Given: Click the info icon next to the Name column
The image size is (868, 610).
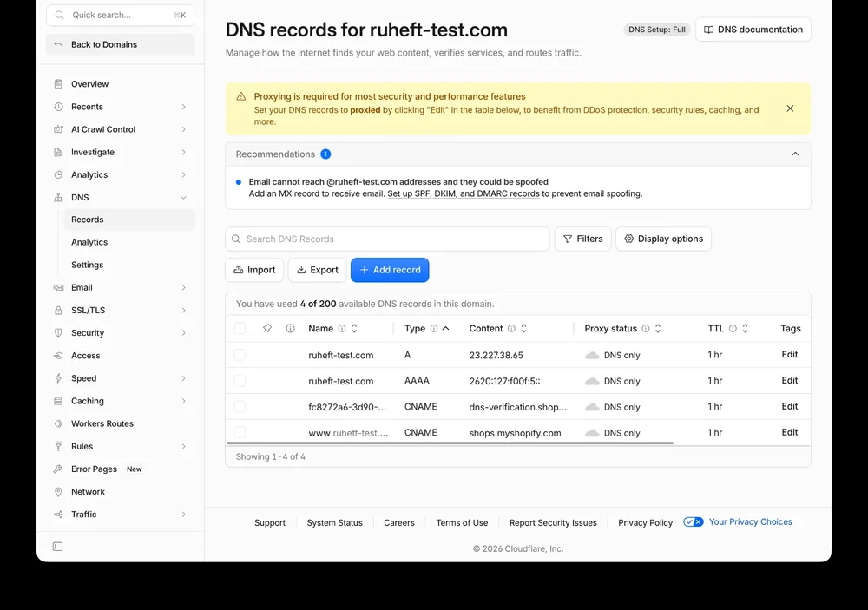Looking at the screenshot, I should click(342, 328).
